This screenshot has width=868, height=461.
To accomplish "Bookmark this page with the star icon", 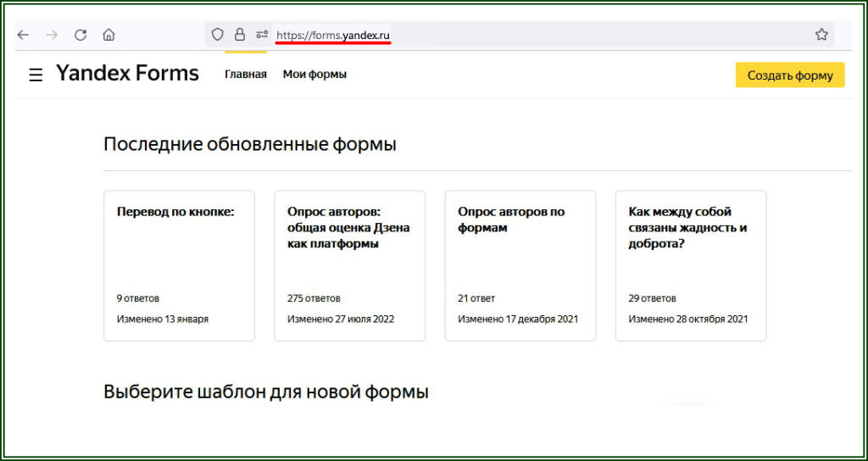I will click(821, 35).
